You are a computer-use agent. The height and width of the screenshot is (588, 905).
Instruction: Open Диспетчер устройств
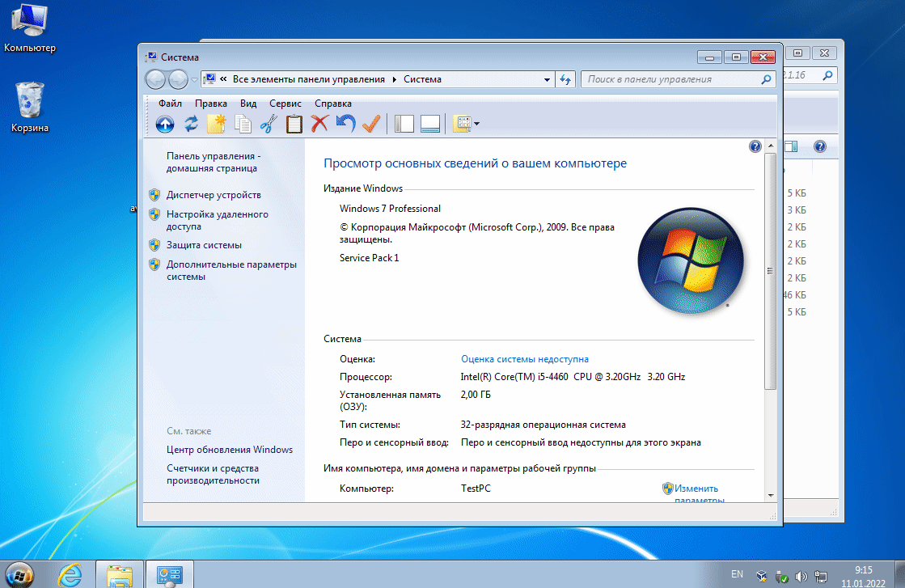click(x=214, y=195)
